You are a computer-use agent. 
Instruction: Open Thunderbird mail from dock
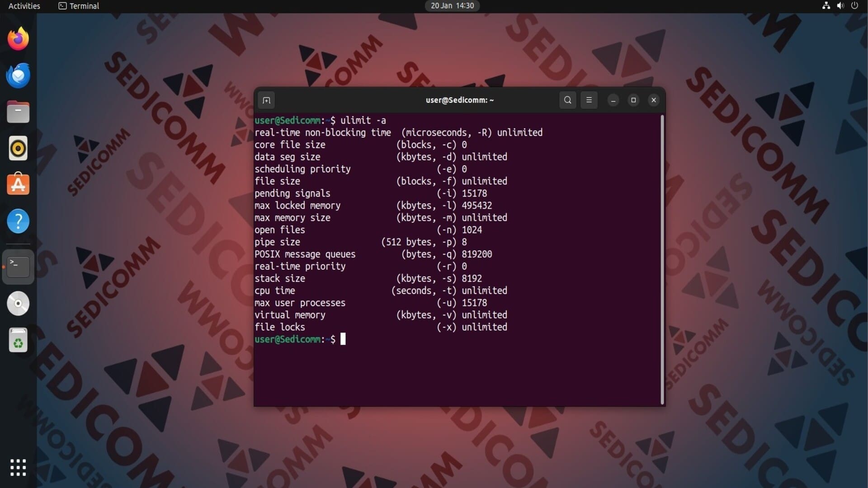click(x=18, y=75)
